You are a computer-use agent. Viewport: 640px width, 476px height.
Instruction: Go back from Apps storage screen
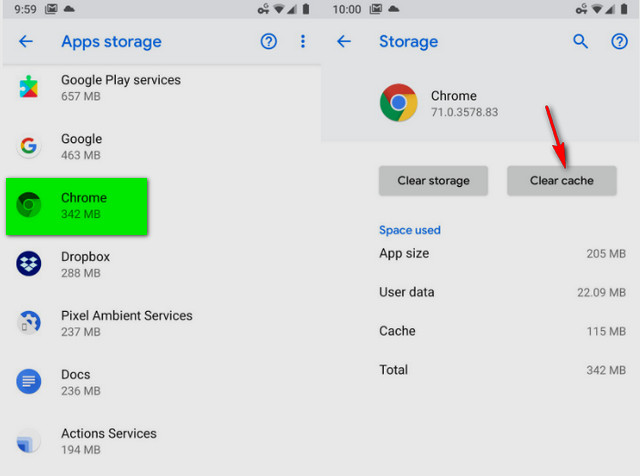click(x=26, y=42)
